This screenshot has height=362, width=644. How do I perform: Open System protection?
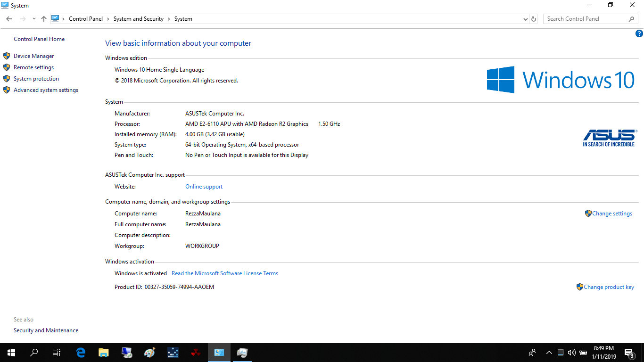(x=36, y=79)
